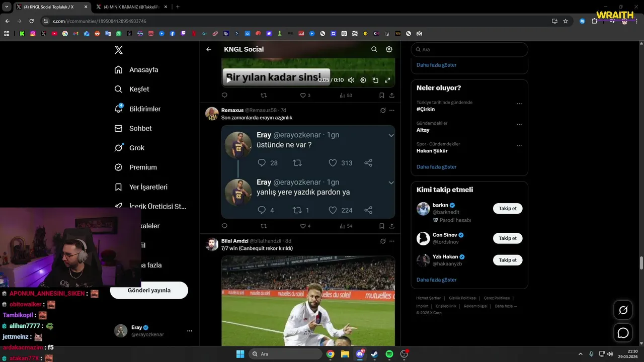Open video settings gear in player
Screen dimensions: 644x362
point(363,80)
